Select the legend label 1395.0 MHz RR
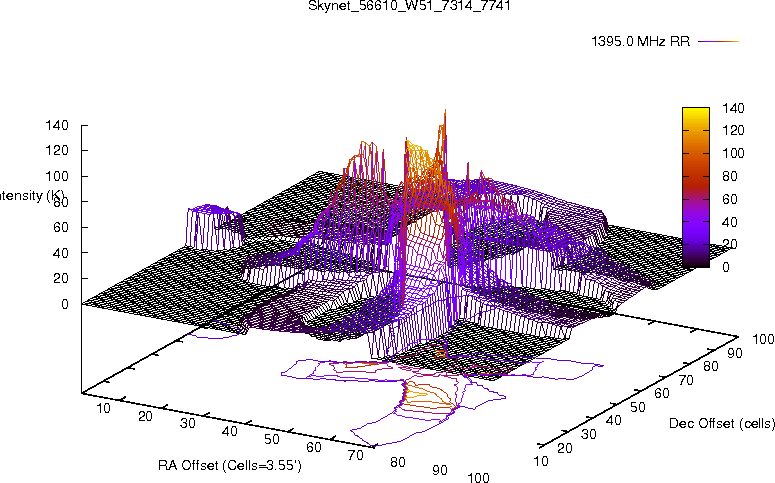This screenshot has width=775, height=483. pyautogui.click(x=641, y=42)
